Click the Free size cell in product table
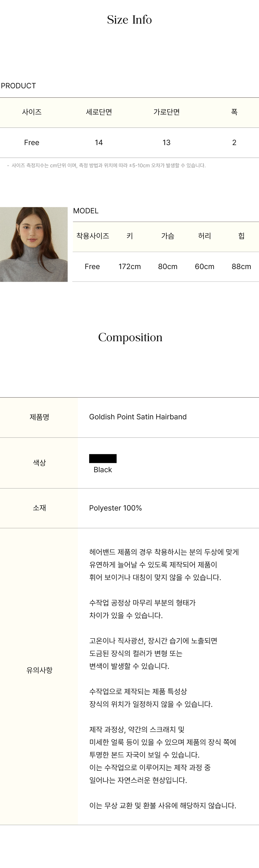 click(32, 143)
